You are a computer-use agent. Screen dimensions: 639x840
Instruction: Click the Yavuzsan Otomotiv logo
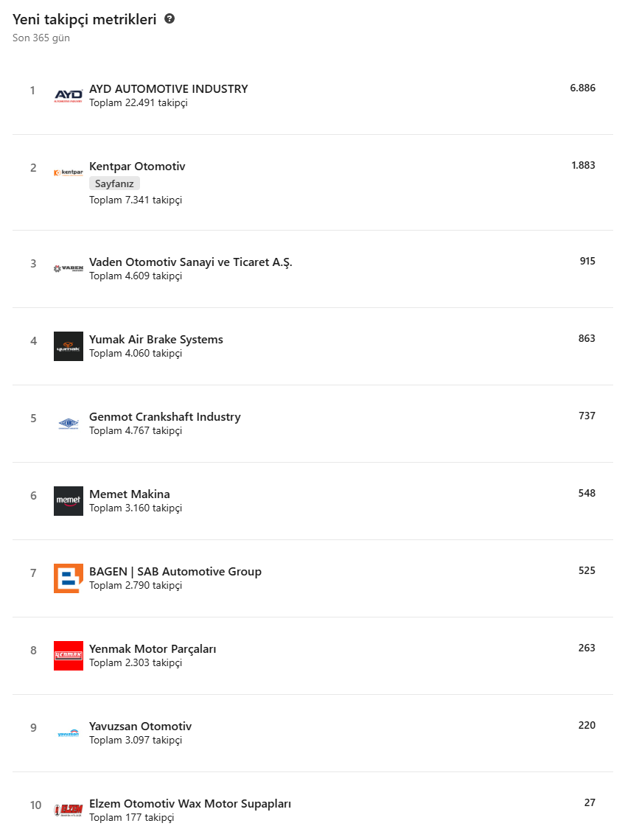[68, 733]
